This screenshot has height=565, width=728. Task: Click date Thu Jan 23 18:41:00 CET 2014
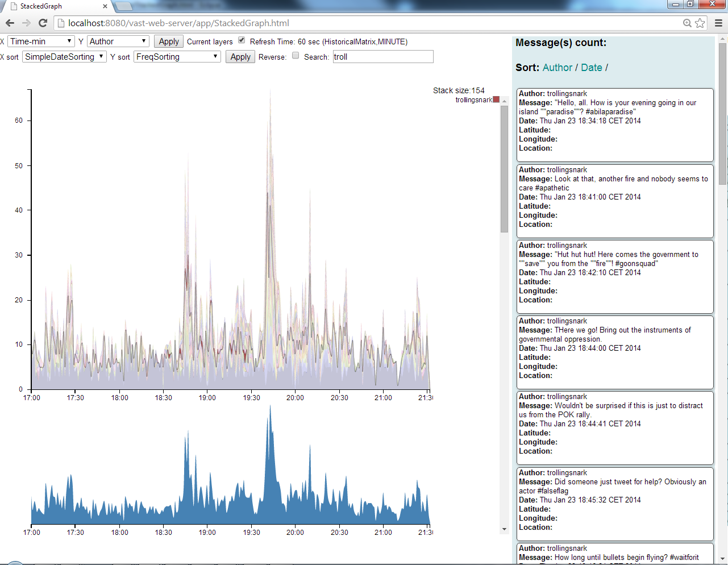point(590,197)
